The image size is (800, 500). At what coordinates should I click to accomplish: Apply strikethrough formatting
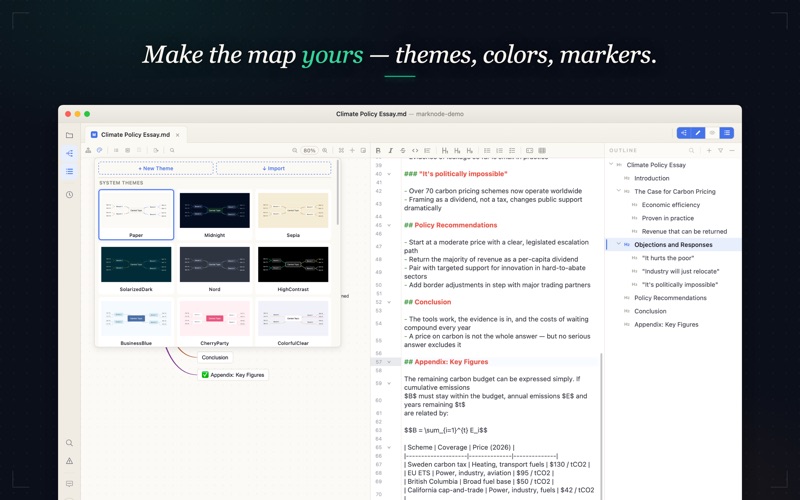(403, 151)
